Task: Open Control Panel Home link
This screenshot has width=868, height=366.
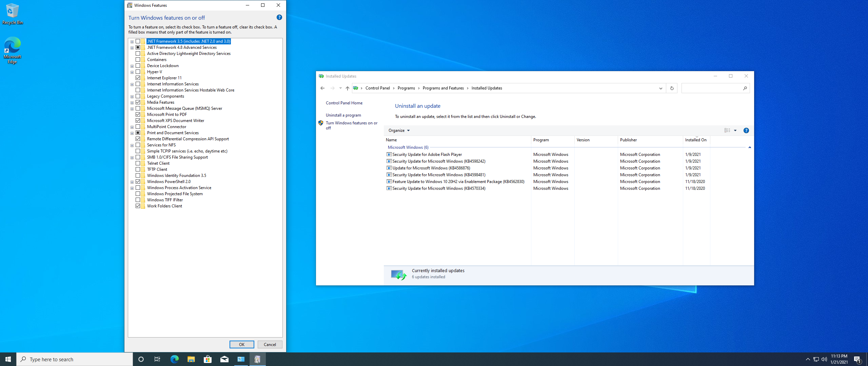Action: click(344, 103)
